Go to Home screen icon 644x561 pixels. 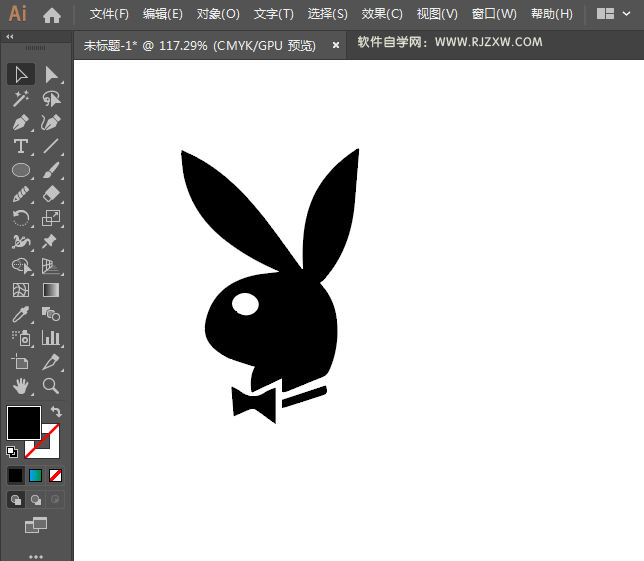(x=52, y=15)
